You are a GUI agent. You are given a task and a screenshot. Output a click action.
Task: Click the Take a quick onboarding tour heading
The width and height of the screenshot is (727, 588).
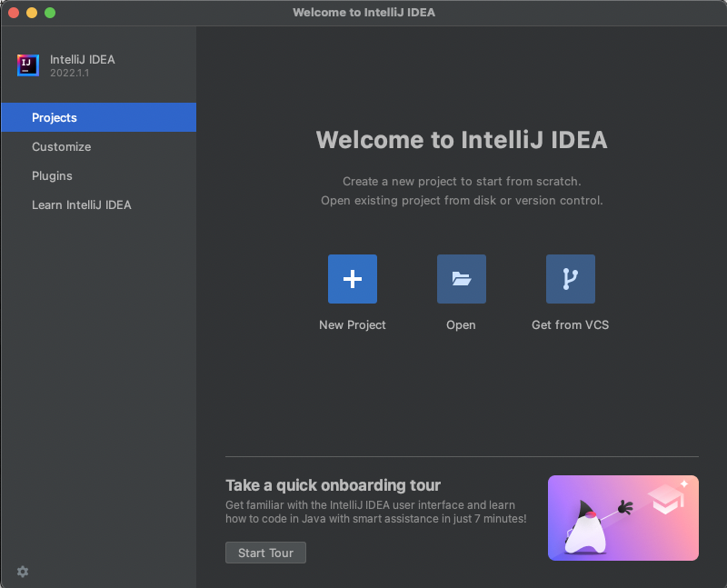coord(333,485)
